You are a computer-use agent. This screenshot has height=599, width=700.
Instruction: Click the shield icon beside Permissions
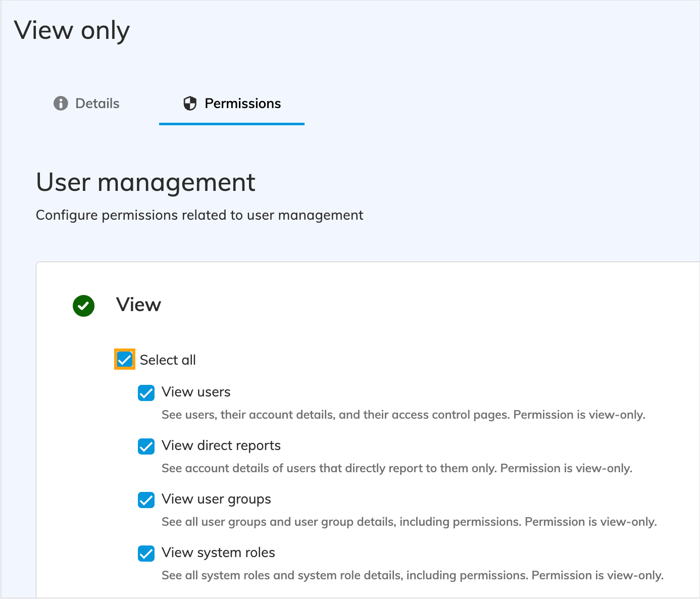(189, 103)
